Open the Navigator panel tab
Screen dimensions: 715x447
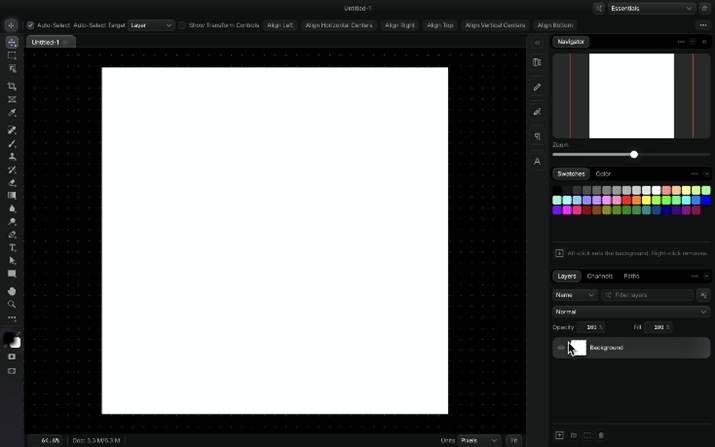click(x=570, y=42)
